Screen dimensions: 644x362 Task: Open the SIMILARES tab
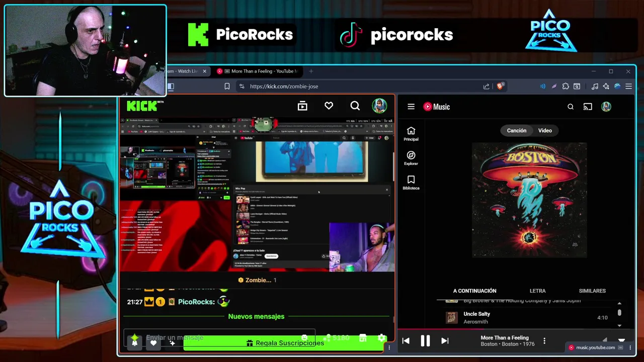[x=592, y=291]
